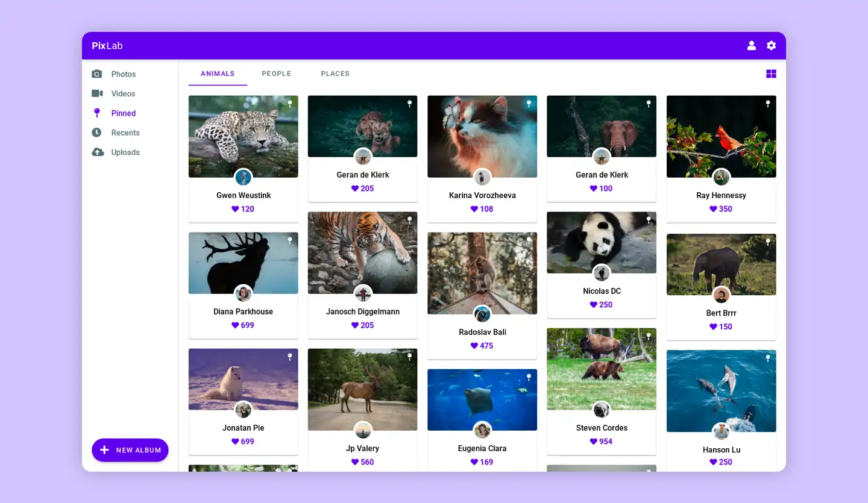Click the cloud upload icon for Uploads
Screen dimensions: 868x503
(x=97, y=152)
